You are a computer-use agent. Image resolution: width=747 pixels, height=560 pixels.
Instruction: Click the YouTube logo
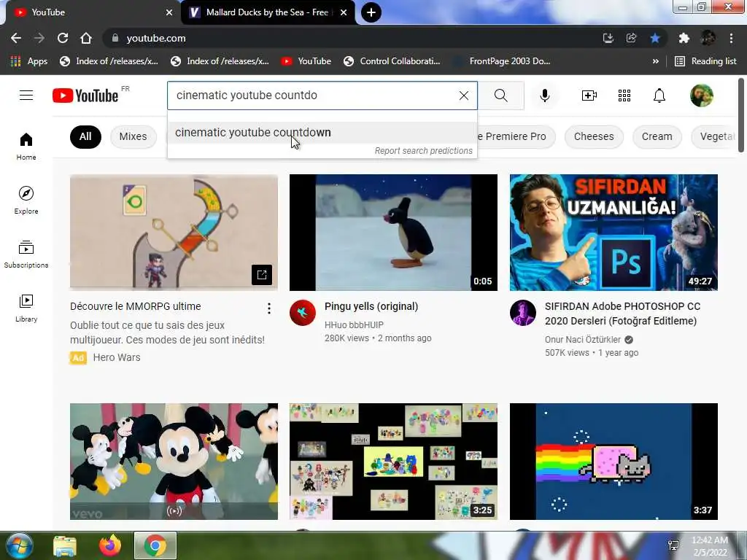[85, 96]
